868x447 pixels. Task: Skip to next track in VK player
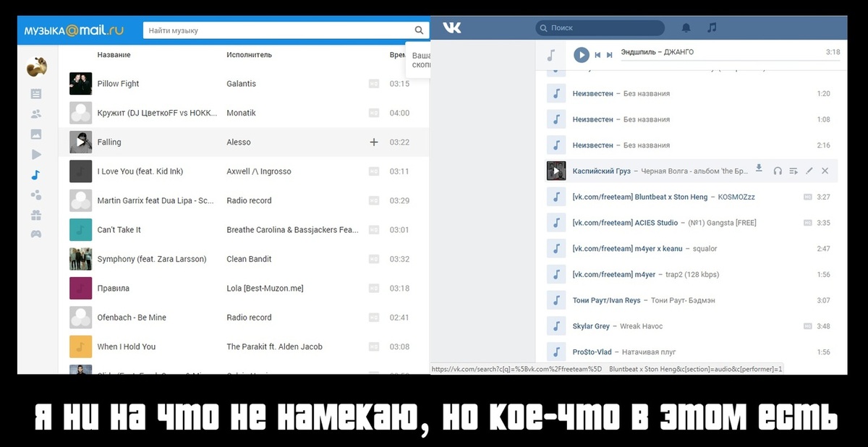click(x=610, y=55)
